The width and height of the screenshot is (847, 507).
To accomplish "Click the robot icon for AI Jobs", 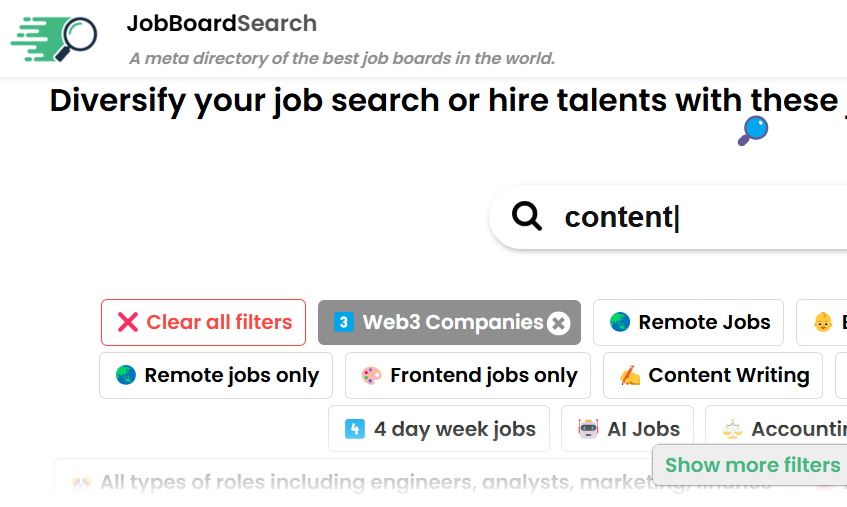I will click(588, 429).
